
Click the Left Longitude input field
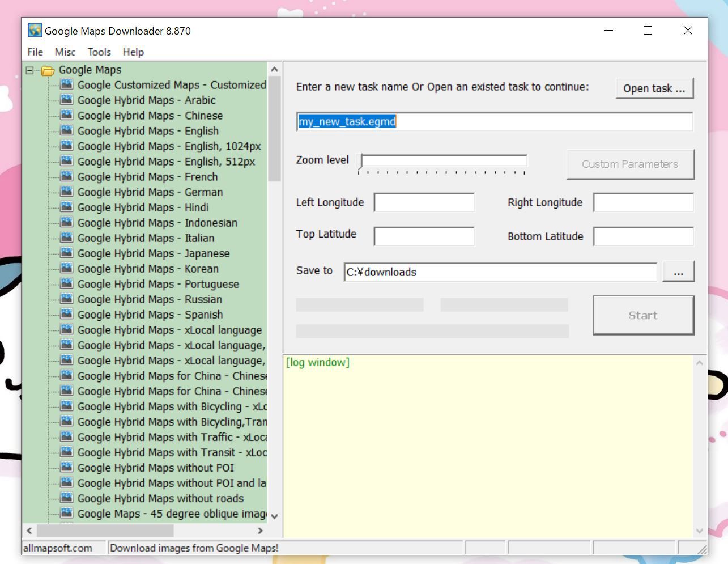(424, 202)
